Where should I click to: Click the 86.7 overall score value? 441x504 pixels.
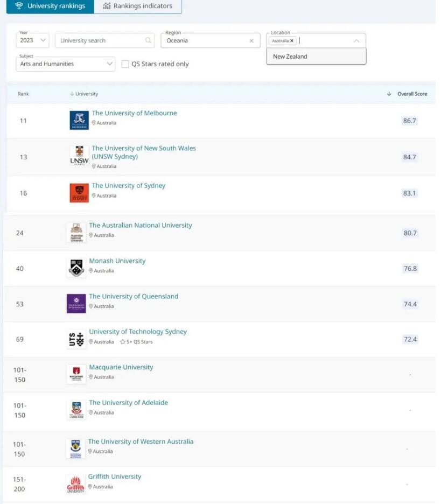pos(409,121)
